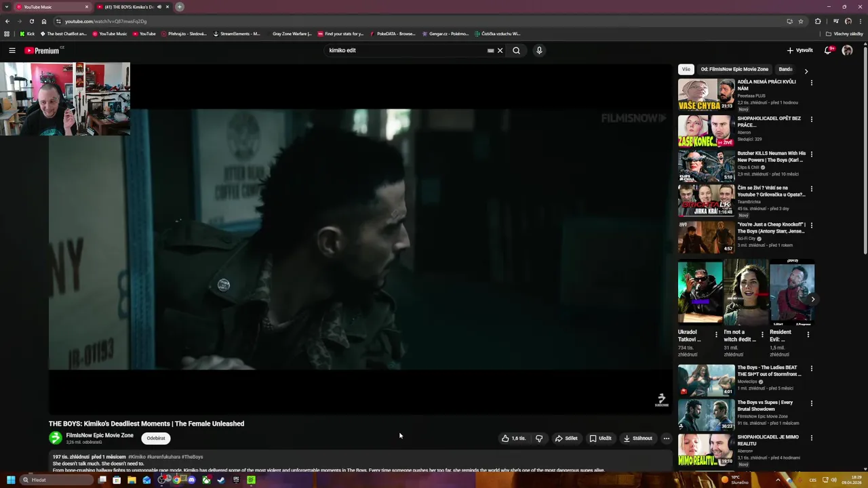Open File Explorer from the taskbar
This screenshot has width=868, height=488.
(132, 480)
